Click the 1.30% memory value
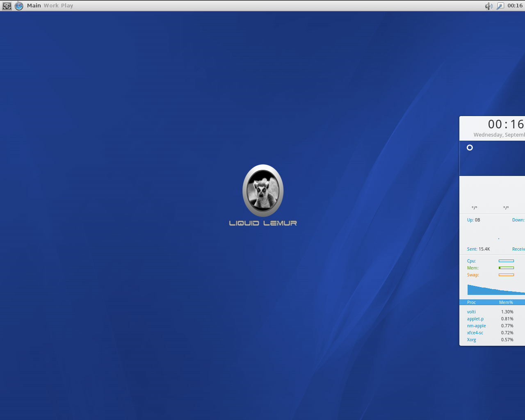This screenshot has width=525, height=420. [507, 312]
